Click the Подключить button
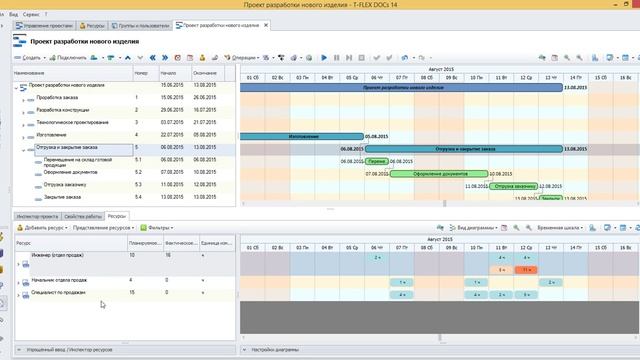 [68, 58]
